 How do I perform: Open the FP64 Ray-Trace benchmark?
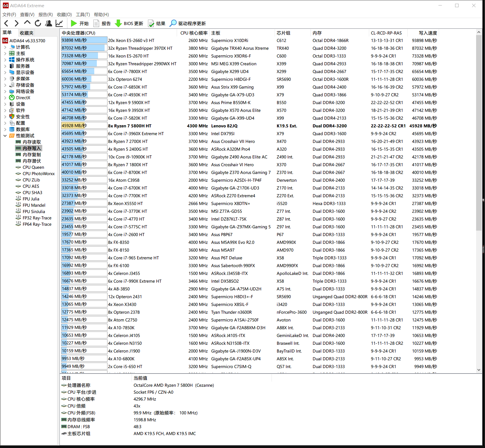[x=34, y=224]
